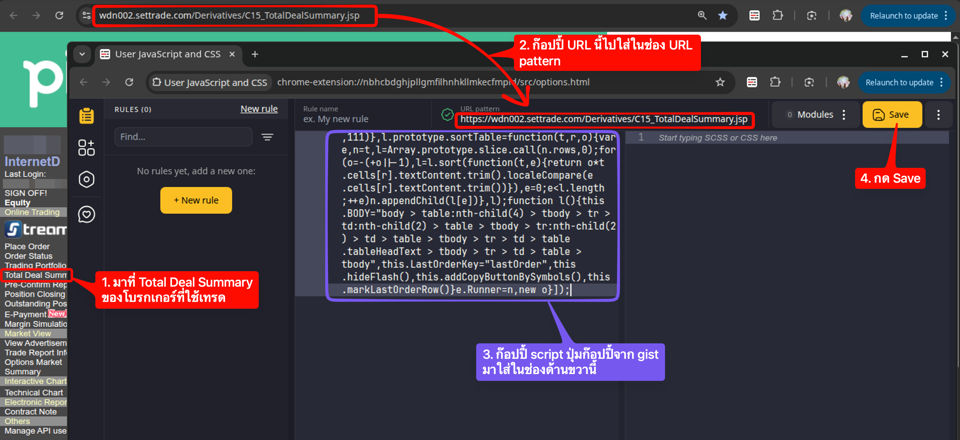Go back in the front extension window
This screenshot has height=440, width=960.
[x=84, y=82]
